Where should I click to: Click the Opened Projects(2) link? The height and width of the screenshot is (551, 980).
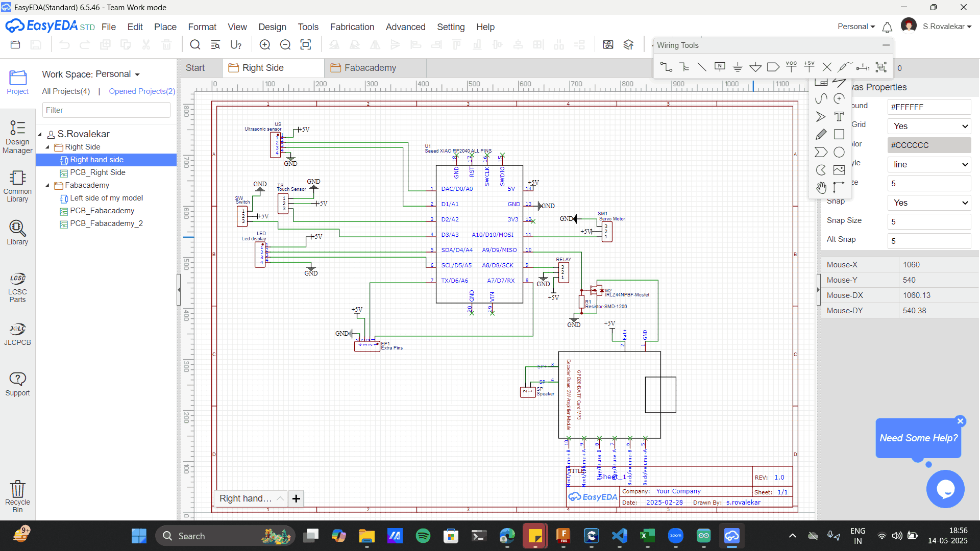pyautogui.click(x=142, y=91)
